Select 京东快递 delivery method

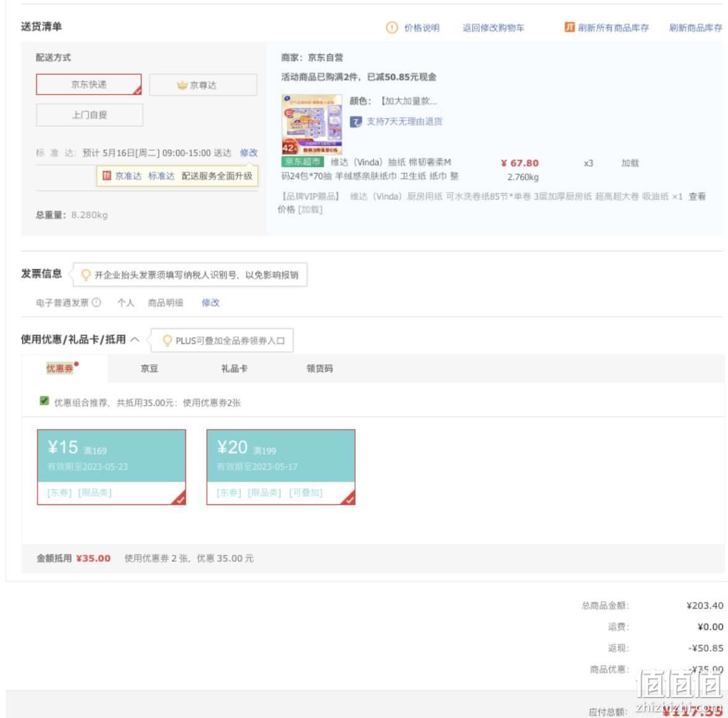click(x=89, y=85)
